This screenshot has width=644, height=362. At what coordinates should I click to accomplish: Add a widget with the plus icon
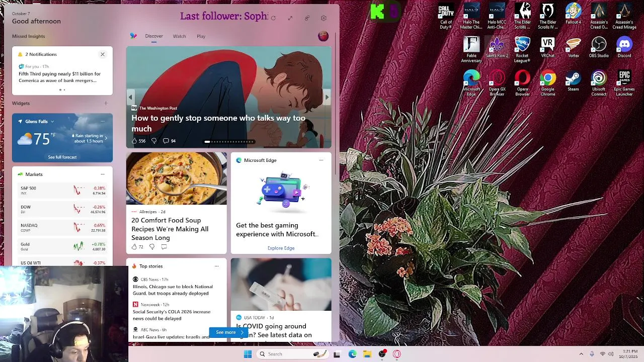pyautogui.click(x=106, y=103)
